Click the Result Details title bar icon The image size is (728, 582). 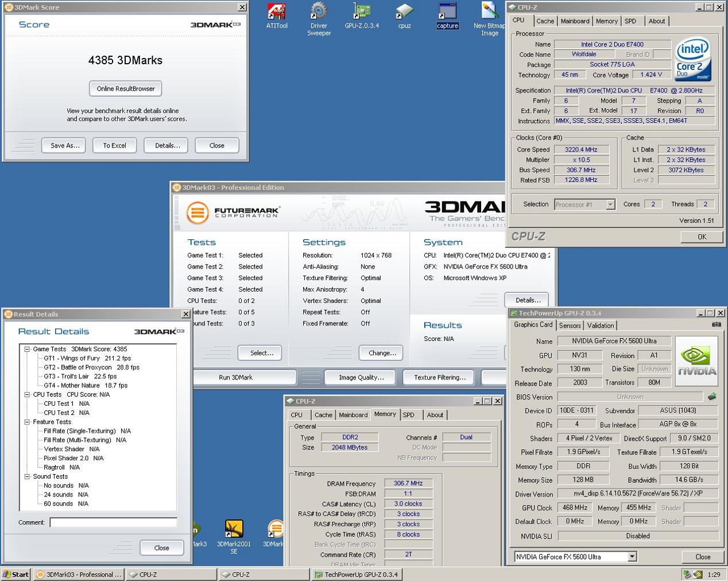coord(9,314)
